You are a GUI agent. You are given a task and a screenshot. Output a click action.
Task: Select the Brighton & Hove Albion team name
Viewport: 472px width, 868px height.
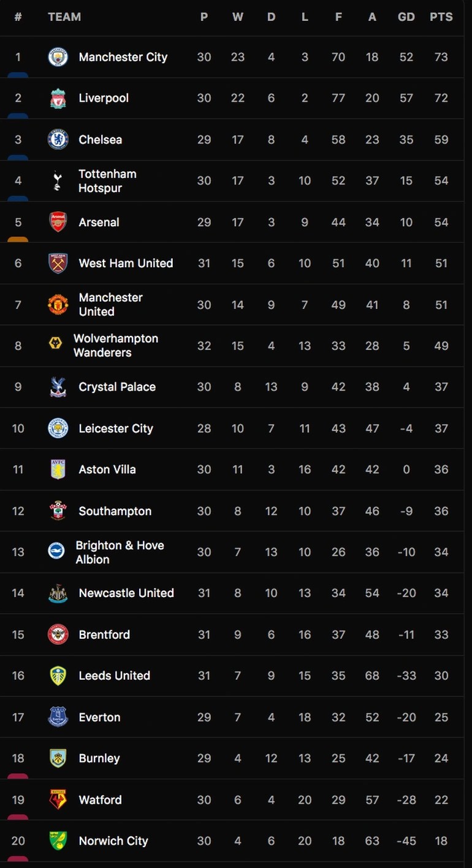pos(120,552)
